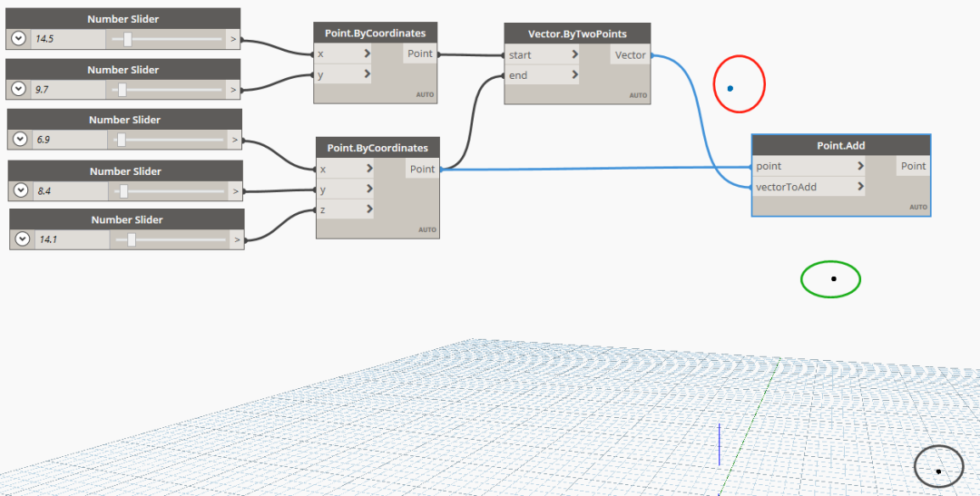
Task: Expand the 14.1 number slider settings chevron
Action: [23, 238]
